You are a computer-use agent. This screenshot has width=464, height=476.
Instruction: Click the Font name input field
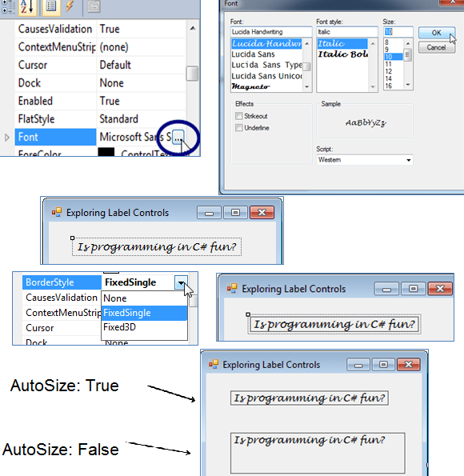coord(271,32)
